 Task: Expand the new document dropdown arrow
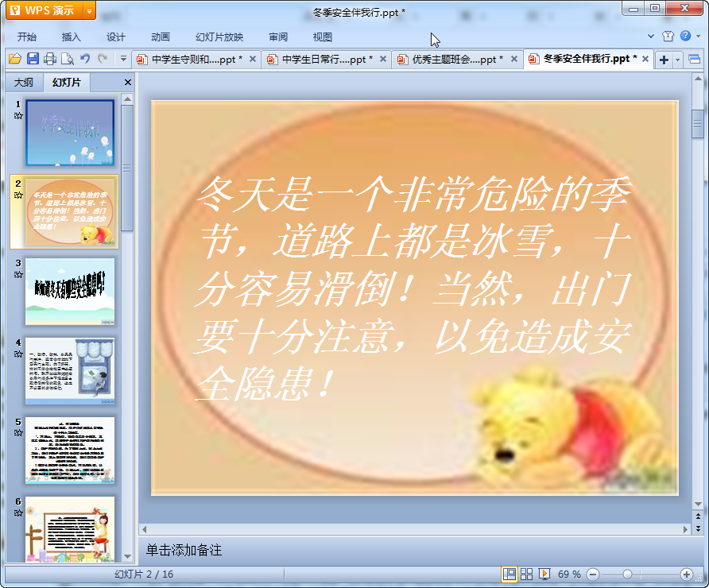click(677, 60)
